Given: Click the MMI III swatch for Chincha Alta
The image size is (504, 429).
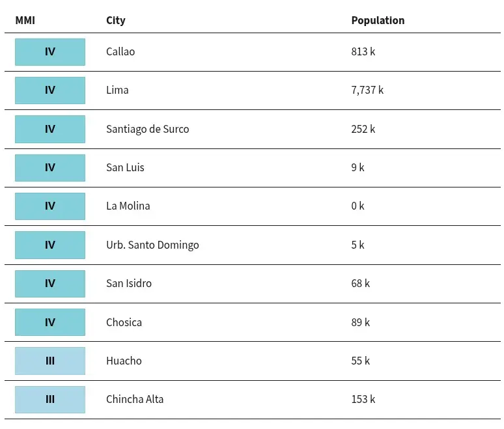Looking at the screenshot, I should pos(50,400).
